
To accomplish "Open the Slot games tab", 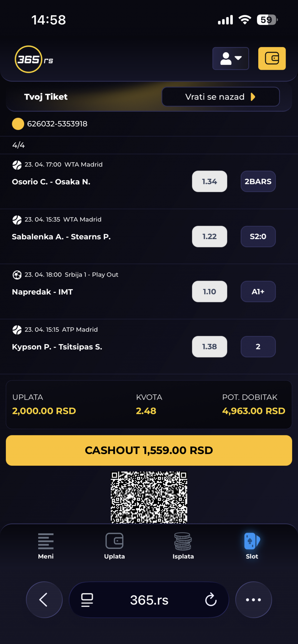I will (x=252, y=546).
